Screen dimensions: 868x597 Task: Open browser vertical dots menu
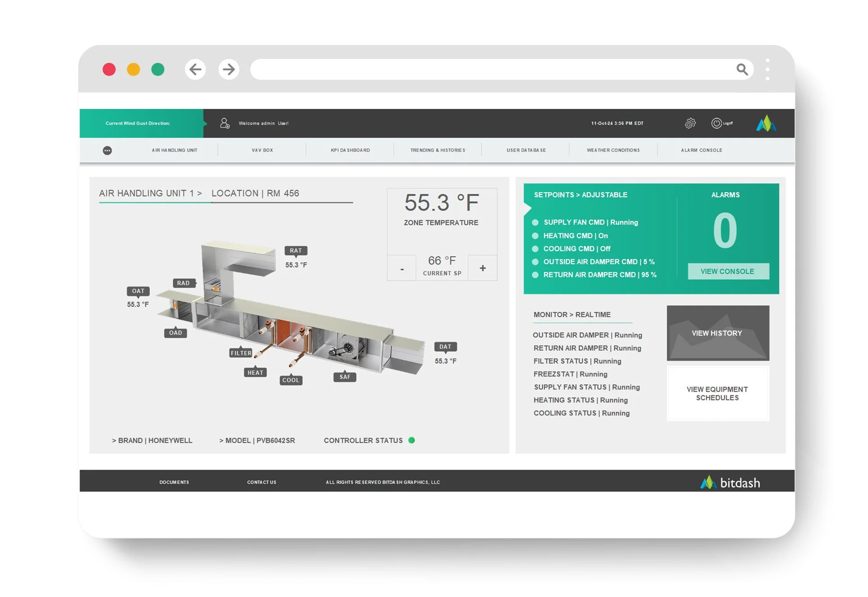pyautogui.click(x=767, y=69)
